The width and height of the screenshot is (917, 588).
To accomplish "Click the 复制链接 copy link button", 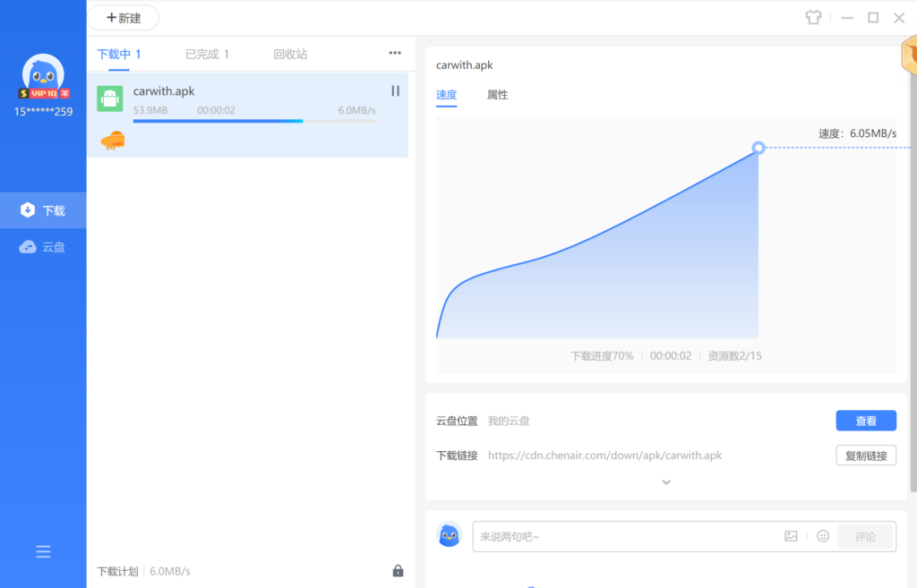I will pyautogui.click(x=866, y=456).
